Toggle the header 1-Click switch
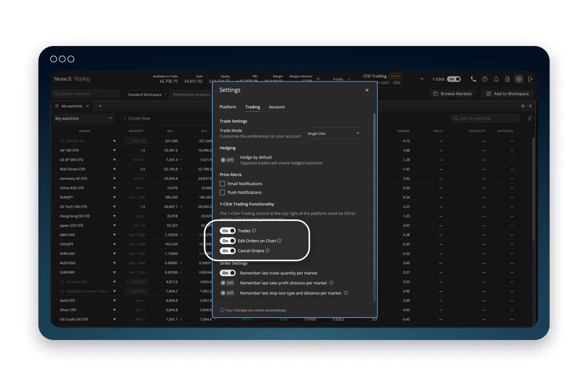Image resolution: width=588 pixels, height=386 pixels. [x=454, y=79]
